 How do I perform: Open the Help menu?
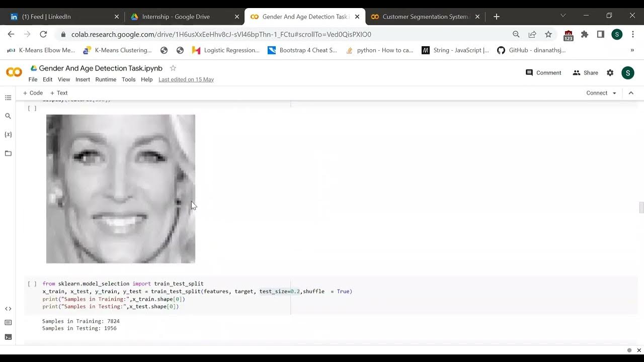coord(146,79)
